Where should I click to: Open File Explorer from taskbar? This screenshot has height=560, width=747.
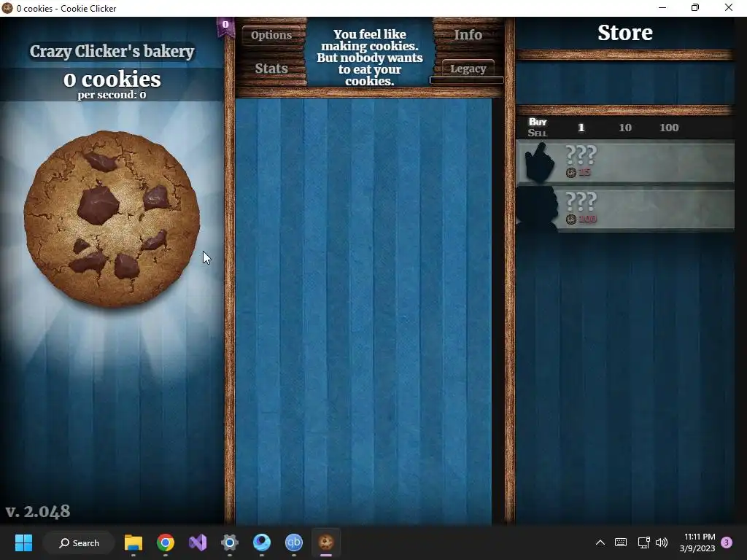(x=133, y=542)
